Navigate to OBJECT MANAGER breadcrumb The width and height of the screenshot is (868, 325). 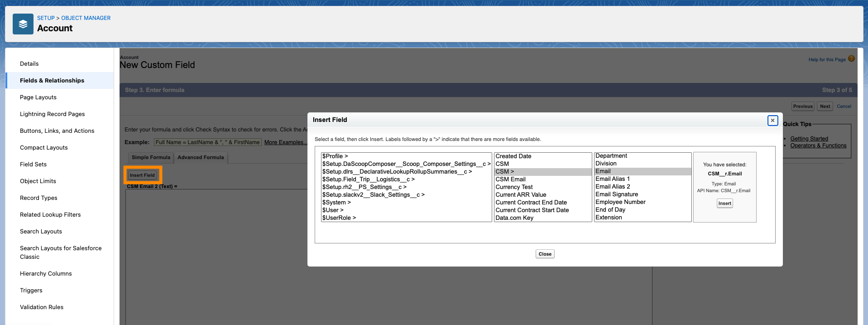point(86,18)
